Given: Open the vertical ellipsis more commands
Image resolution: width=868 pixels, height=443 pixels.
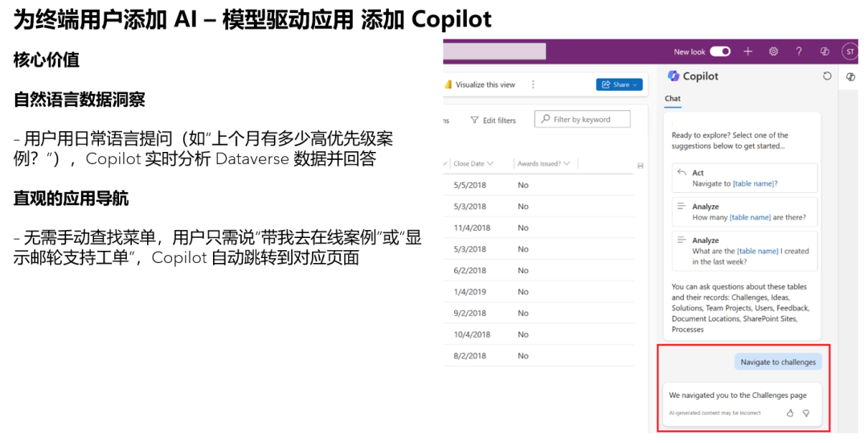Looking at the screenshot, I should tap(533, 84).
